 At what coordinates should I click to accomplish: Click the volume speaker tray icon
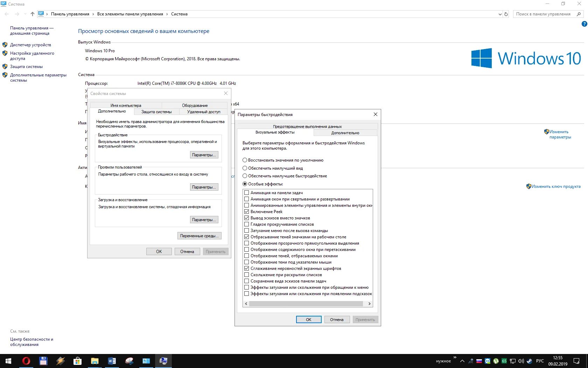(x=521, y=361)
